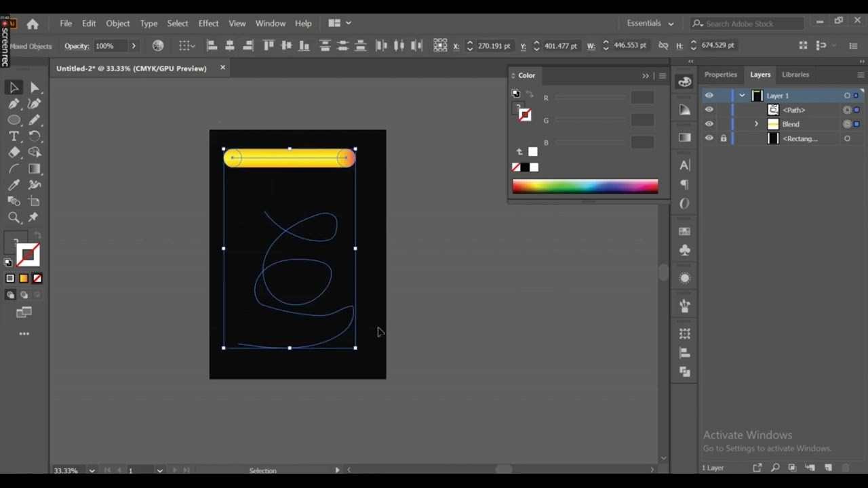
Task: Open the Arrange Documents dropdown
Action: [x=340, y=23]
